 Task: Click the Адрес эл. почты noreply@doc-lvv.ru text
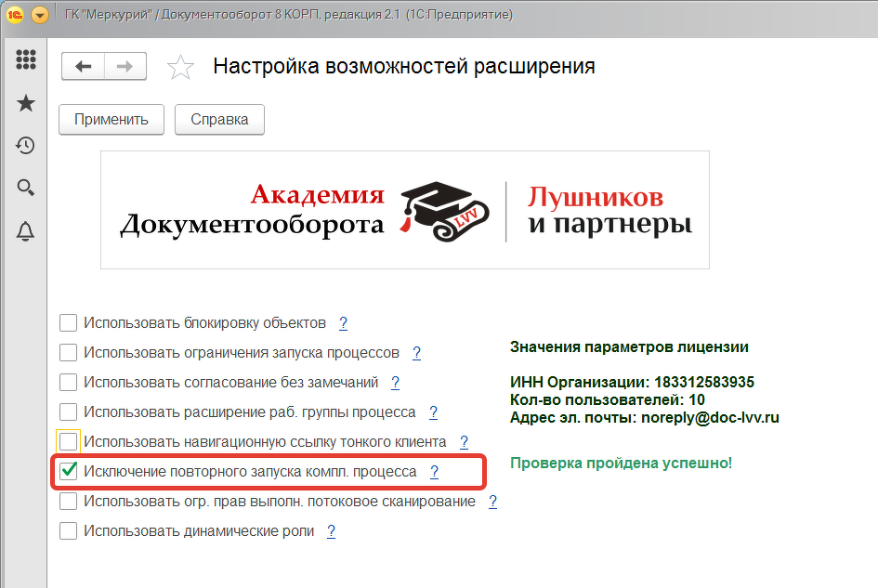[645, 418]
